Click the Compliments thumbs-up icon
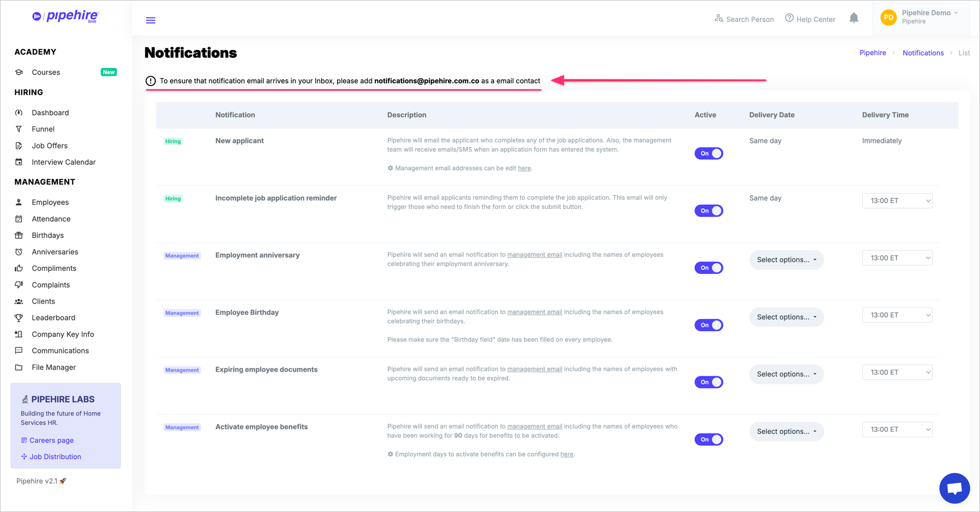The height and width of the screenshot is (512, 980). [x=19, y=268]
